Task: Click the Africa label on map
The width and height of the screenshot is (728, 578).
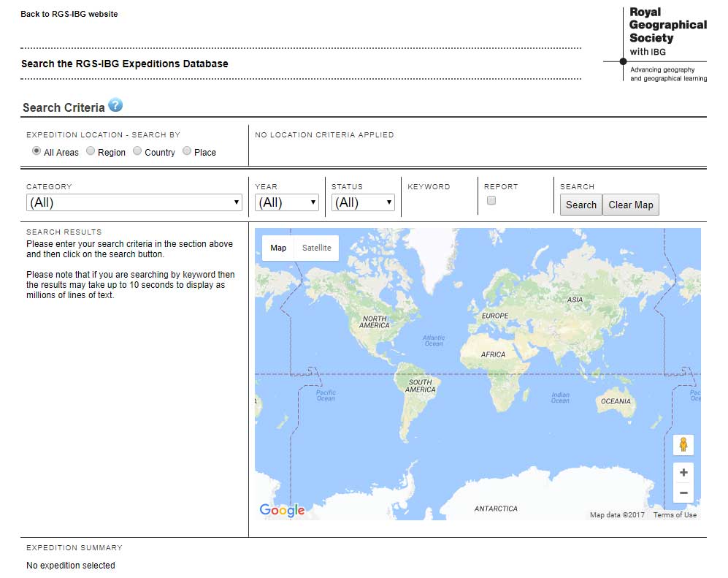Action: [x=493, y=354]
